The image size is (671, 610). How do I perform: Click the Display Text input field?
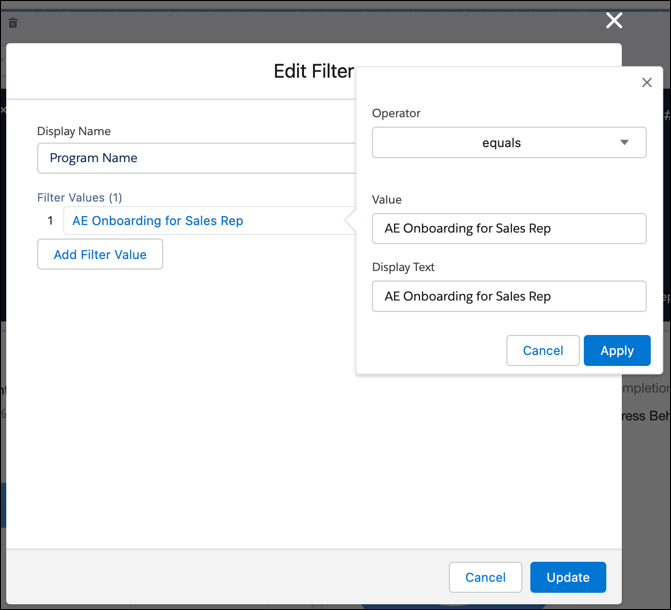(509, 296)
